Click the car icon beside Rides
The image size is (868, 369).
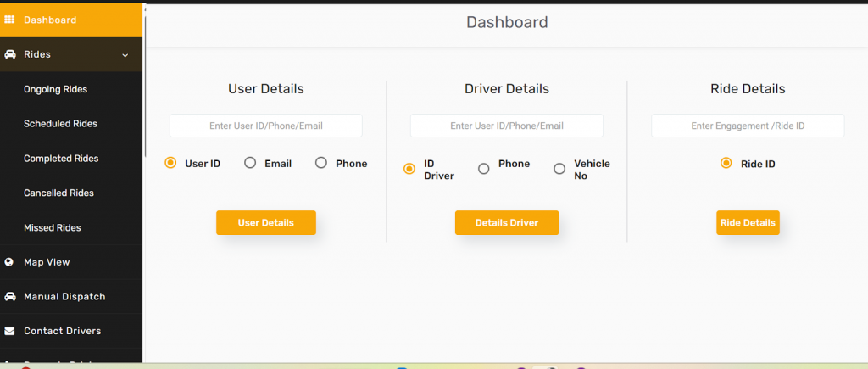coord(10,54)
